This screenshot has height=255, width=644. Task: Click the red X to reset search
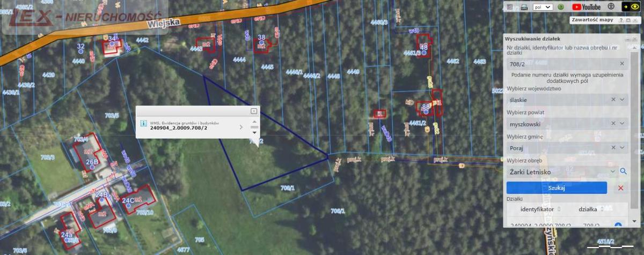tap(620, 188)
